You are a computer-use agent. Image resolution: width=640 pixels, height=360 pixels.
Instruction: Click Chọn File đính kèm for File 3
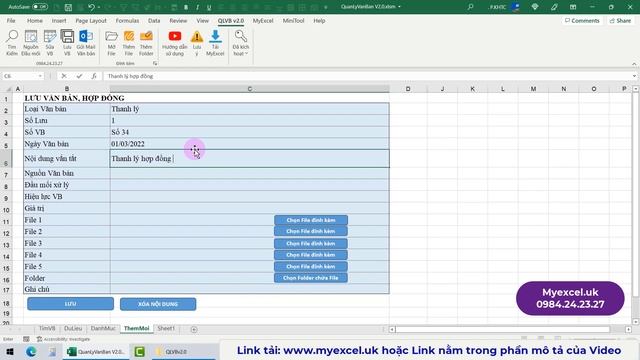311,244
